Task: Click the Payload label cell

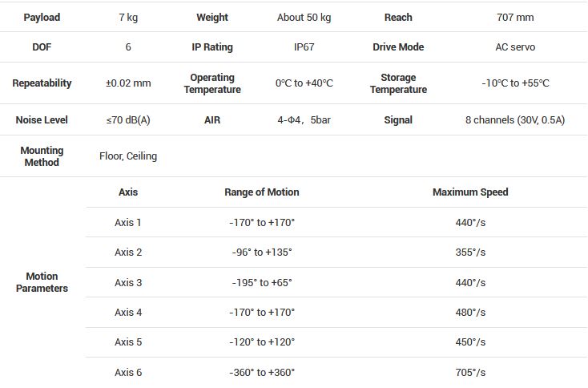Action: 42,17
